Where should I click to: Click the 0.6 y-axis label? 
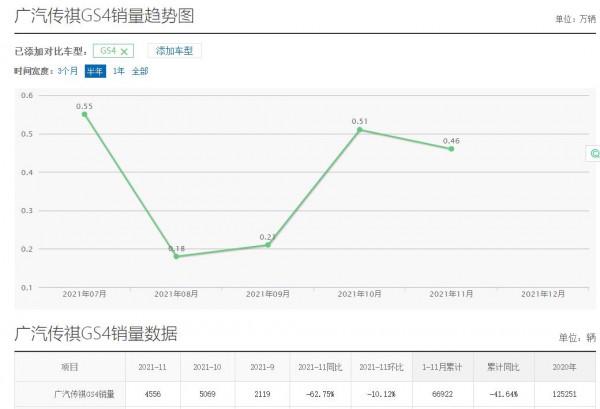click(x=27, y=95)
